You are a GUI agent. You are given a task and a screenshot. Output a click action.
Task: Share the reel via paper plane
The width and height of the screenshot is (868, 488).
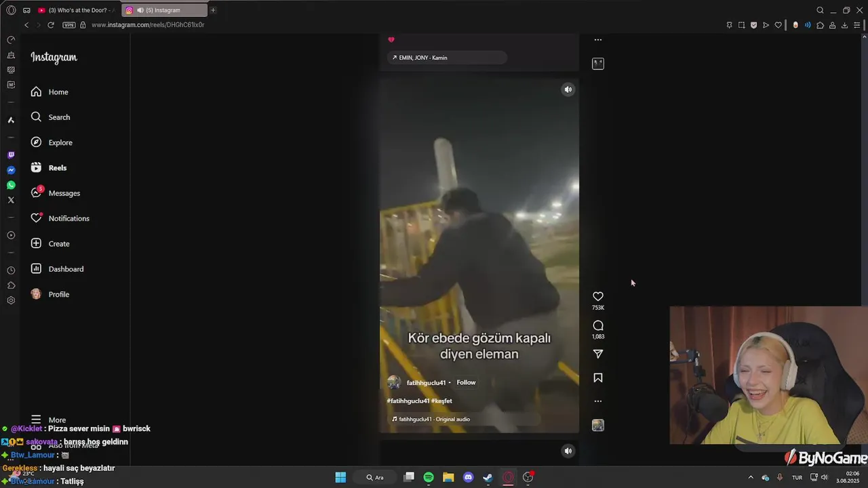[x=598, y=354]
